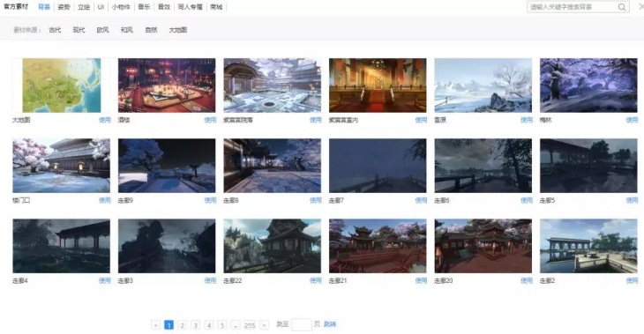Switch to the UI tab
The height and width of the screenshot is (334, 644).
point(101,7)
